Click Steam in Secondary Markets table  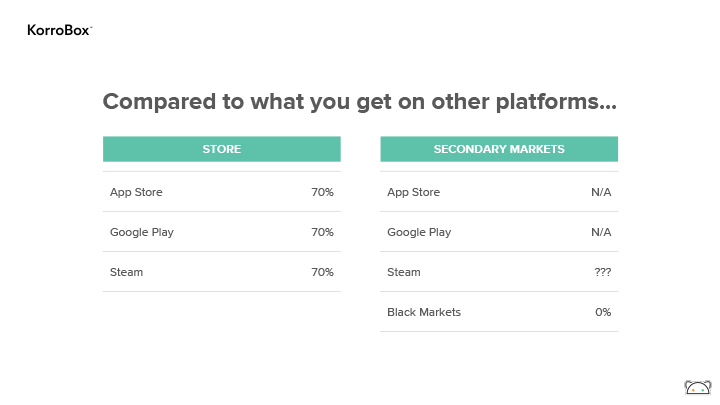tap(404, 272)
